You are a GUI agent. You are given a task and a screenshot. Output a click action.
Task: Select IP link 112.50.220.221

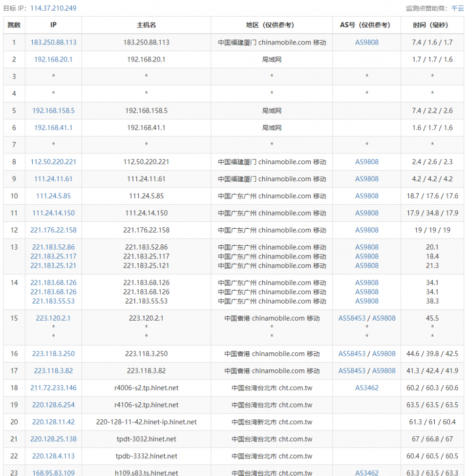point(53,162)
